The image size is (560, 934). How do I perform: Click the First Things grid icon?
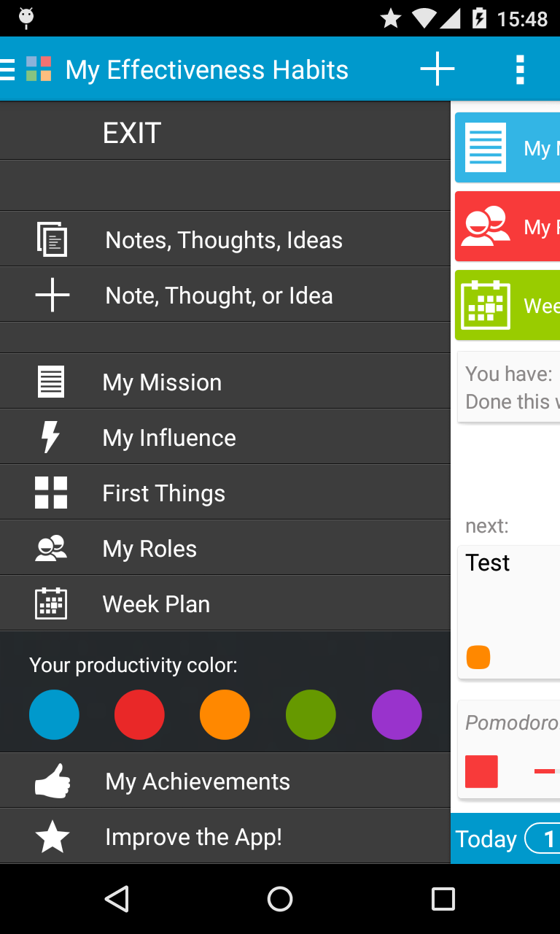coord(51,493)
